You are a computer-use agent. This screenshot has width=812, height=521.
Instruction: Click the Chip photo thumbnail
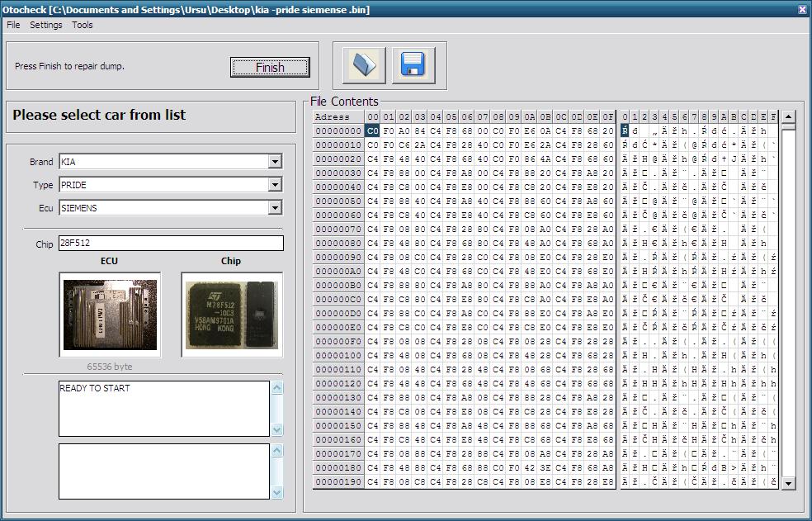coord(232,315)
